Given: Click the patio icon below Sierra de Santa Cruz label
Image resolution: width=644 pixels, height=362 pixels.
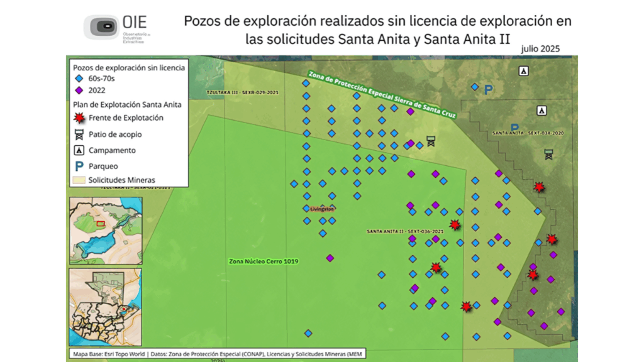Looking at the screenshot, I should click(431, 141).
